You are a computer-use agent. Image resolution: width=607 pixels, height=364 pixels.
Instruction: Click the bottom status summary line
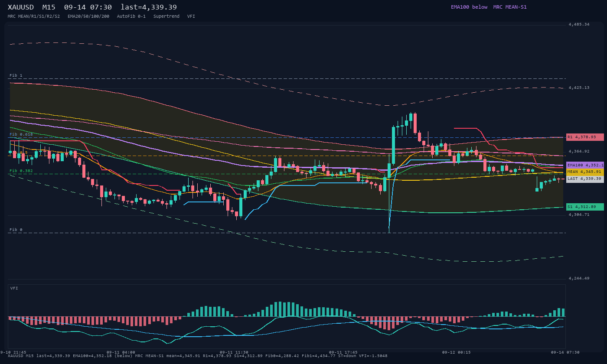pos(198,356)
